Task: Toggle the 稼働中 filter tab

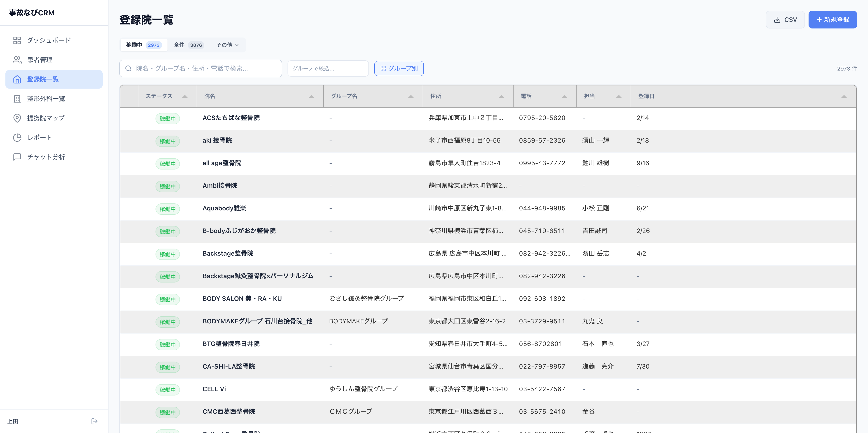Action: pyautogui.click(x=144, y=45)
